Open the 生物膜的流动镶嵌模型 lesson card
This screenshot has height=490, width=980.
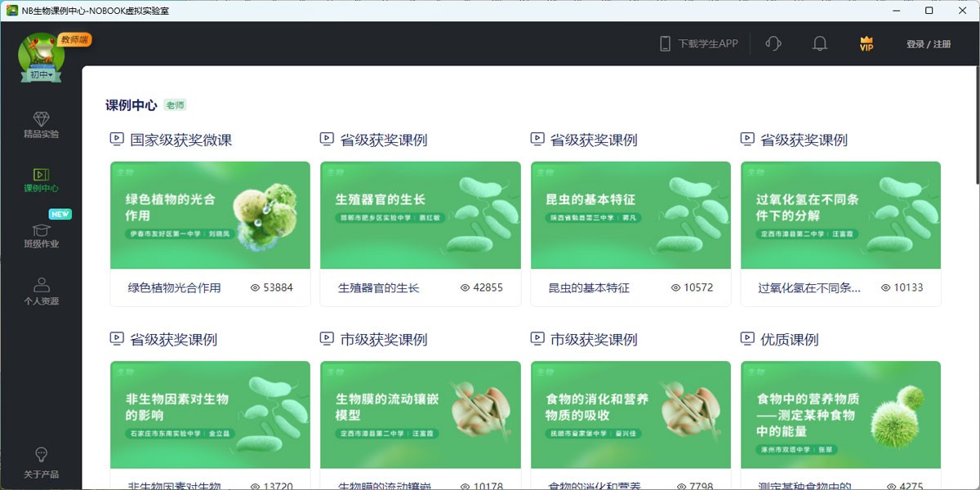420,415
